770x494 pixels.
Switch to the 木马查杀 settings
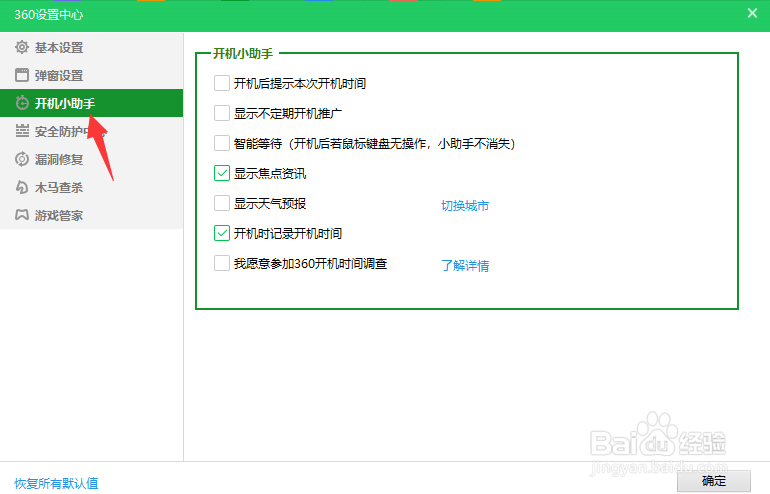pyautogui.click(x=91, y=187)
